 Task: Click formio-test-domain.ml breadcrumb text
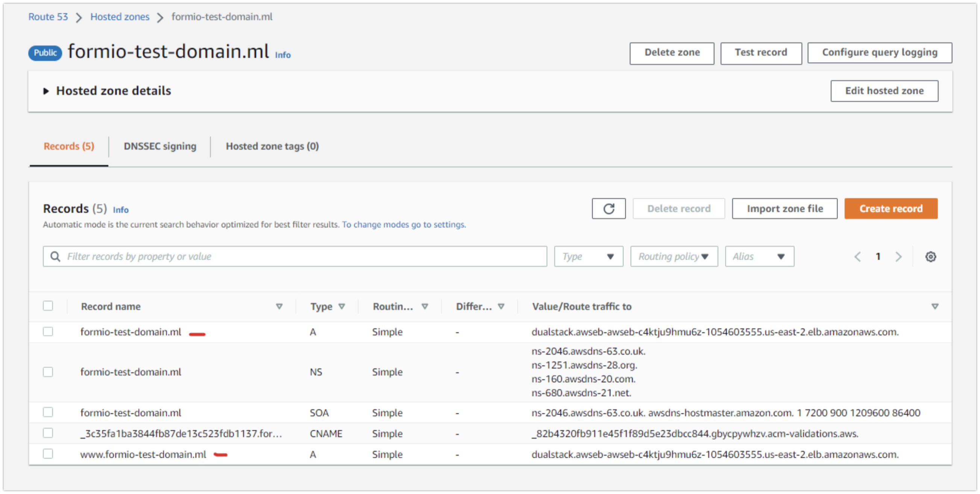[222, 17]
